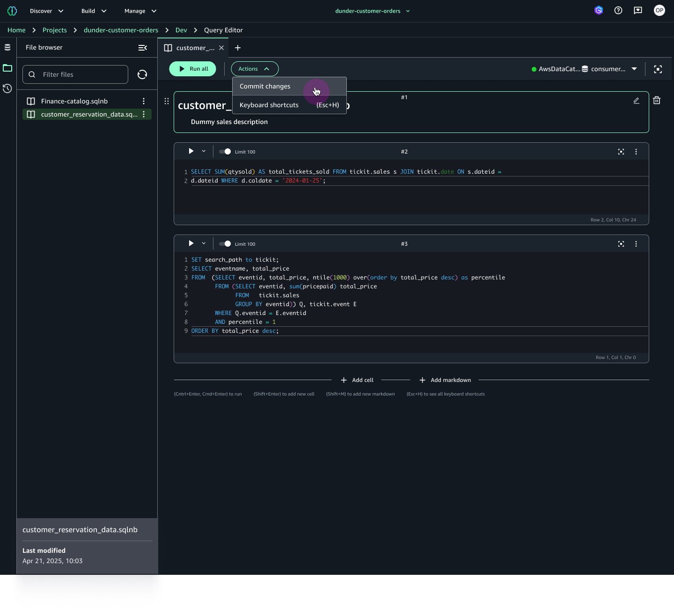Run cell #3 with the play icon
The height and width of the screenshot is (616, 674).
(190, 243)
